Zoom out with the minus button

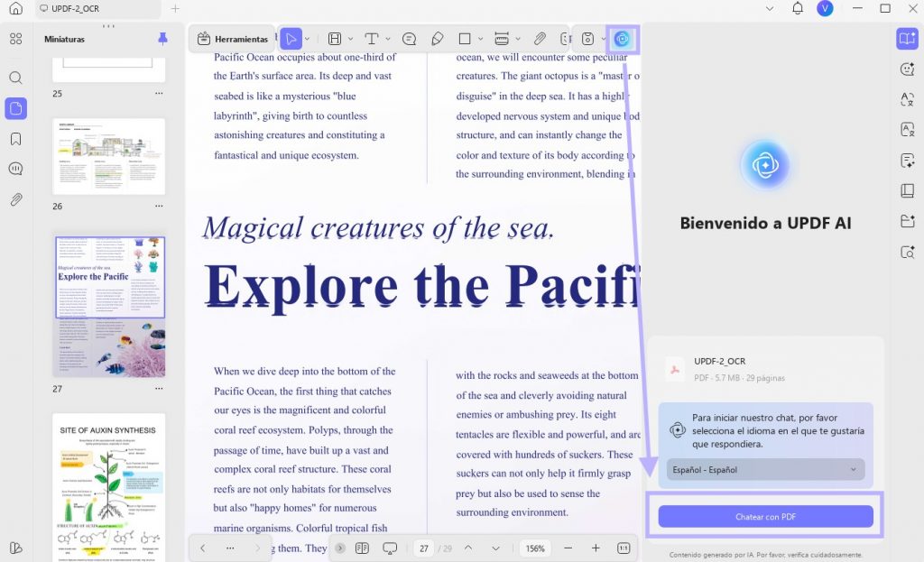(x=568, y=548)
